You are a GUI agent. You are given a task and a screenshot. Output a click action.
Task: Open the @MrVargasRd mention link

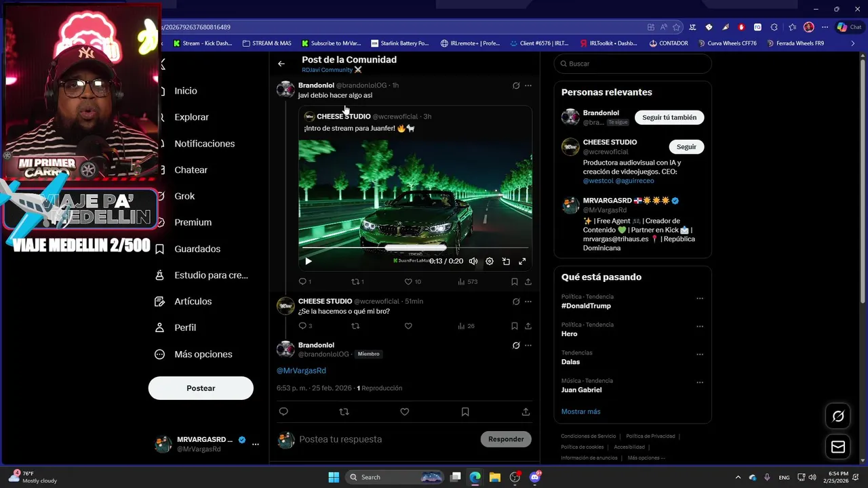[301, 371]
